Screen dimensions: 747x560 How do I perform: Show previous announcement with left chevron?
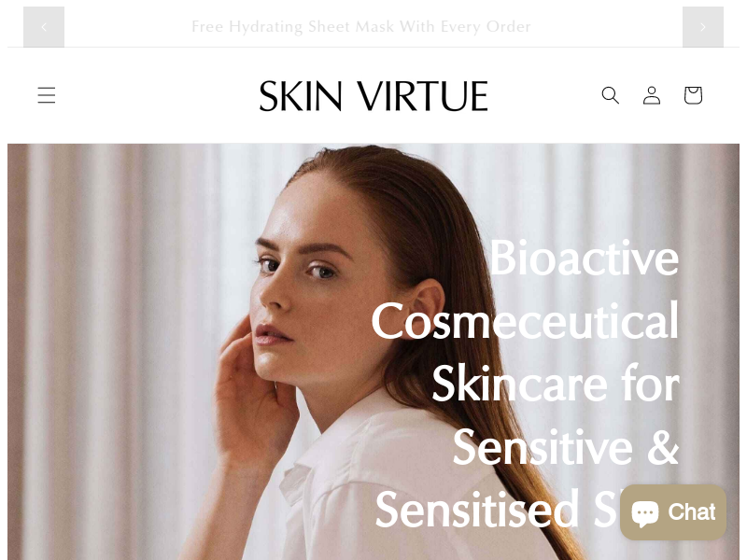coord(44,27)
